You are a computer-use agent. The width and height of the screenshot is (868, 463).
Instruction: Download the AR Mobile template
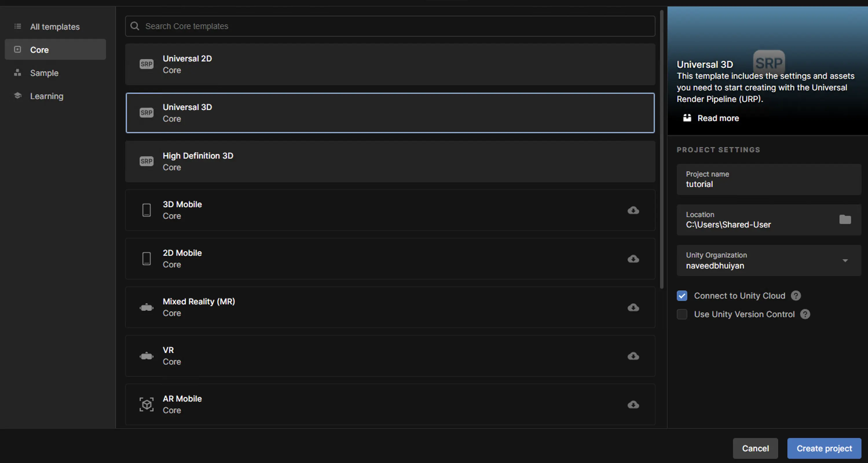pos(633,405)
